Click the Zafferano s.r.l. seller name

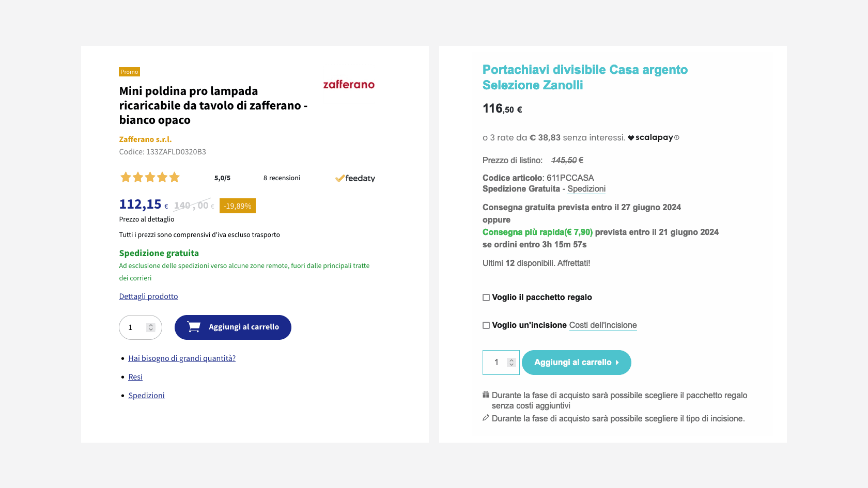(145, 139)
